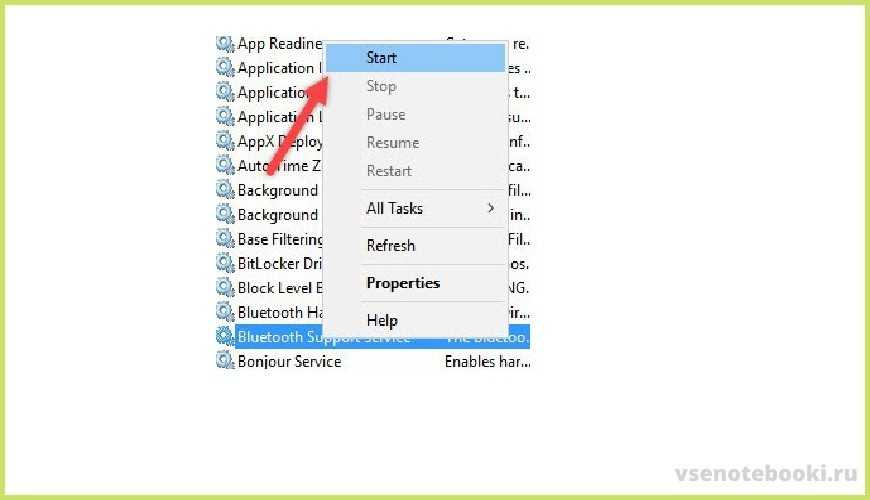
Task: Click the disabled Restart menu entry
Action: click(x=389, y=171)
